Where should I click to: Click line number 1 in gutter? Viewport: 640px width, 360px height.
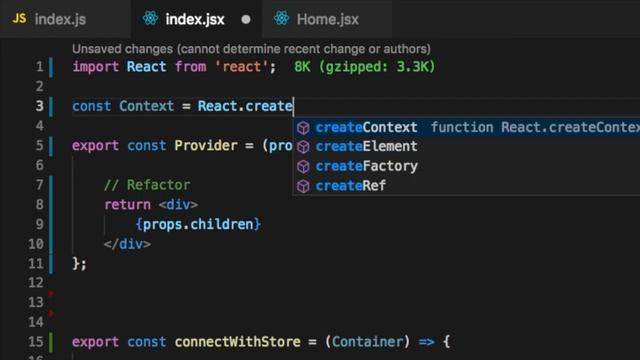coord(40,67)
